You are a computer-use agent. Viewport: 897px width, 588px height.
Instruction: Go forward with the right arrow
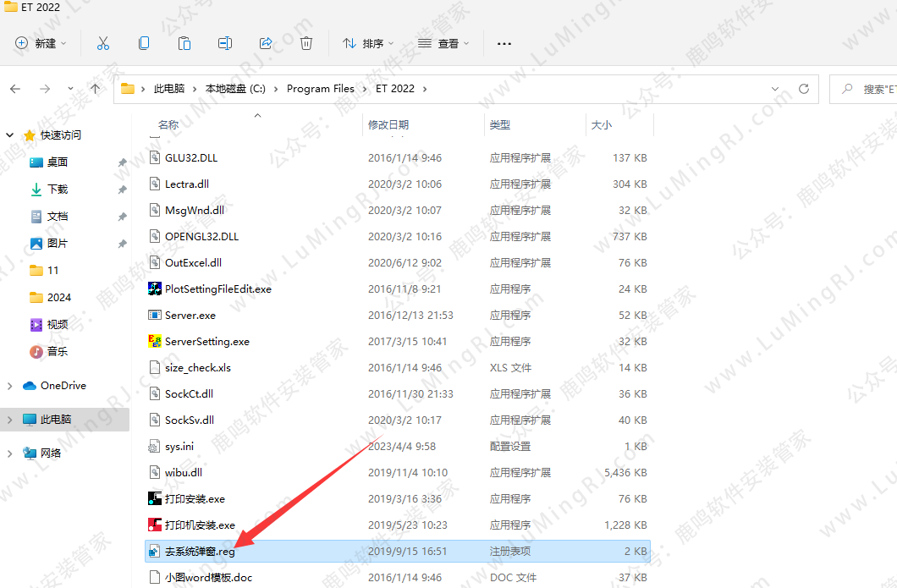click(x=45, y=89)
